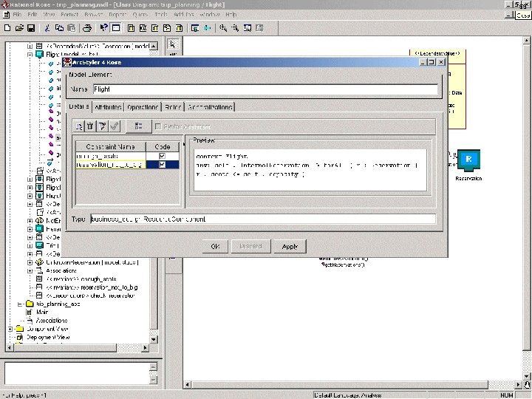532x399 pixels.
Task: Click the Copy toolbar icon
Action: (59, 28)
